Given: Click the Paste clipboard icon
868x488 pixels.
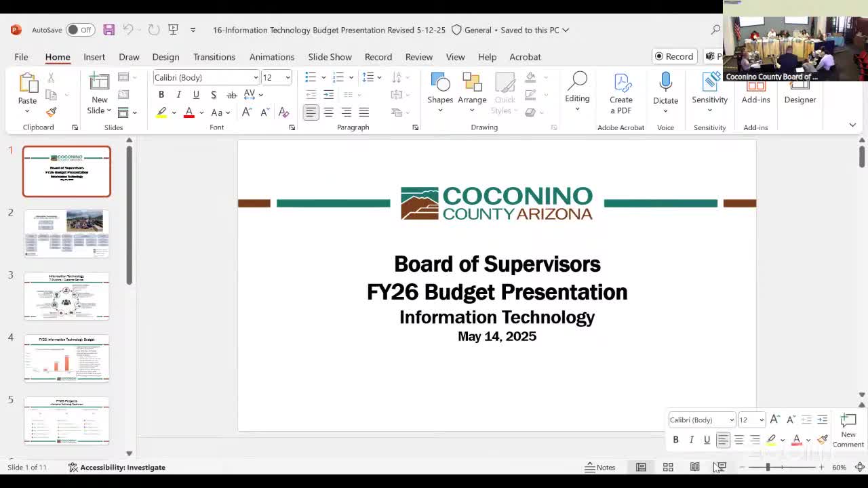Looking at the screenshot, I should tap(28, 84).
